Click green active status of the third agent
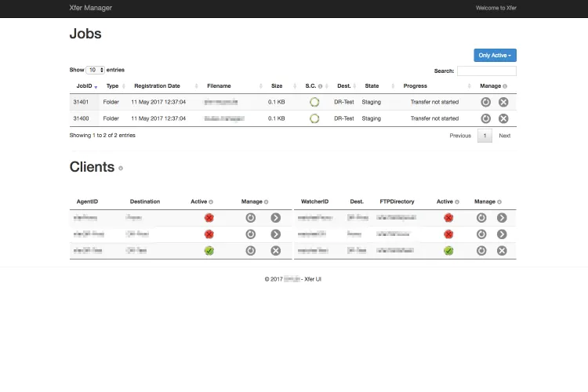 209,251
